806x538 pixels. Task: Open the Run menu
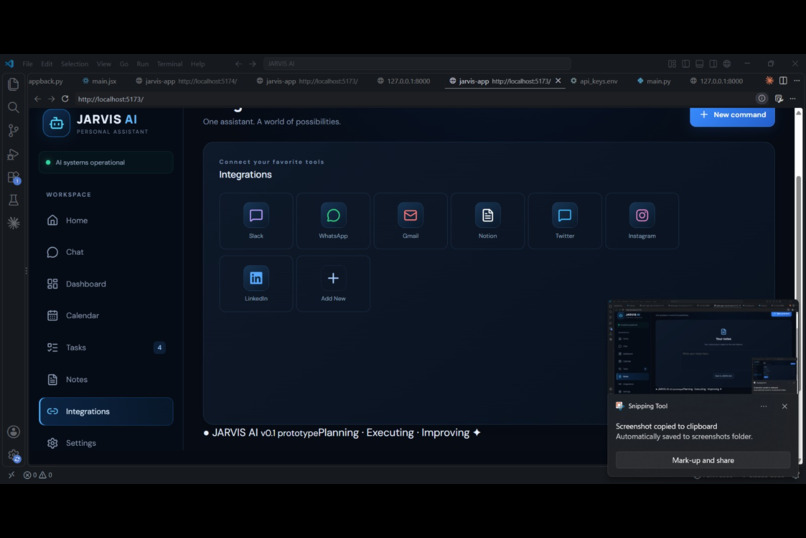pos(142,64)
